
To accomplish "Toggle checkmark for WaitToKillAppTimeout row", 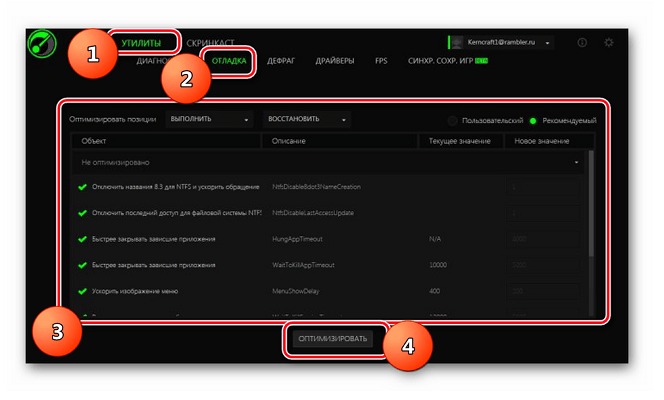I will click(x=82, y=265).
